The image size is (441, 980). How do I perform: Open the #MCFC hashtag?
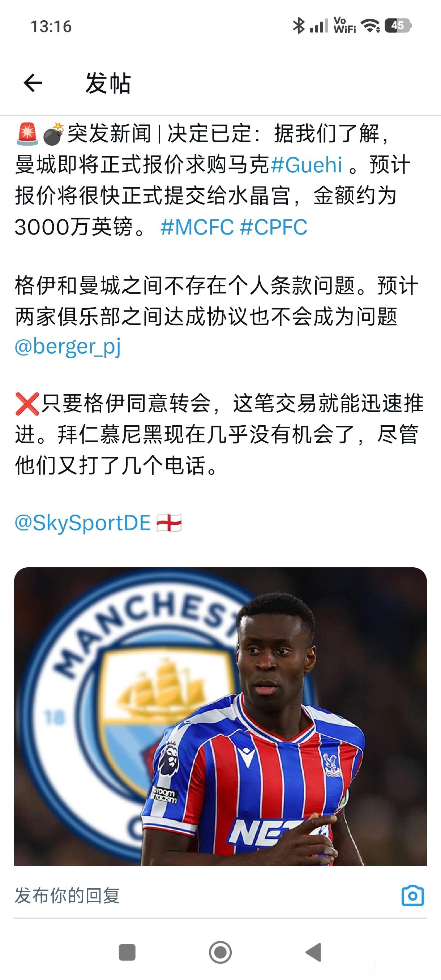[197, 227]
